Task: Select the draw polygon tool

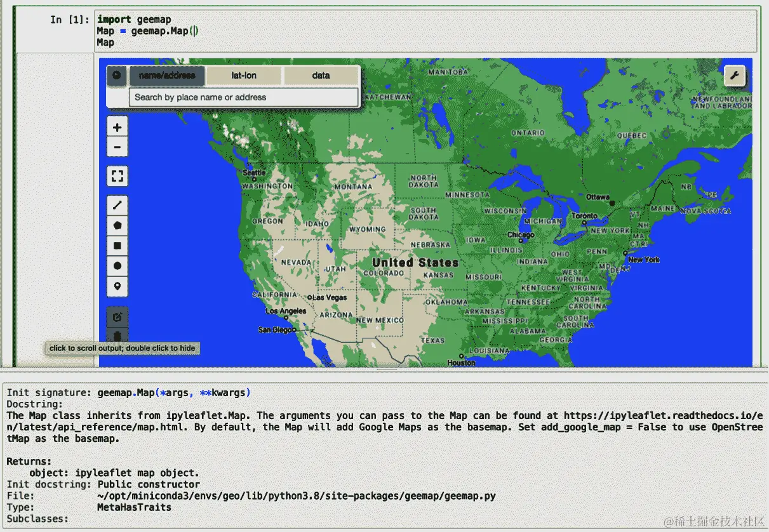Action: point(117,225)
